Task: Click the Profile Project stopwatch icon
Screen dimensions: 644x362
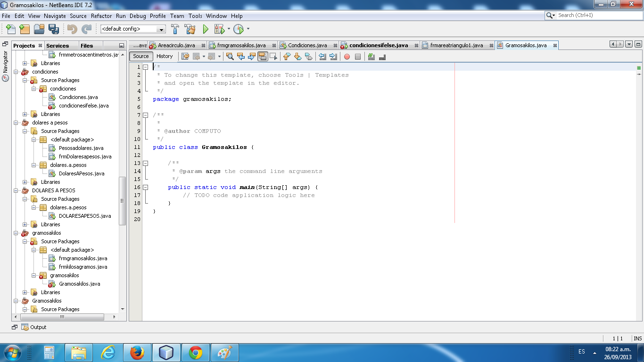Action: point(239,29)
